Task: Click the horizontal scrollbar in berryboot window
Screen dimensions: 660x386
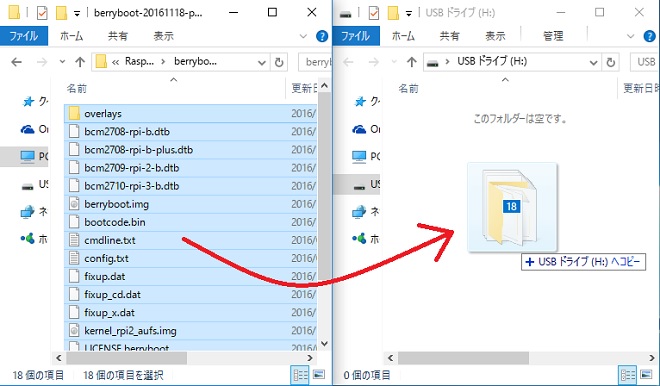Action: [x=126, y=358]
